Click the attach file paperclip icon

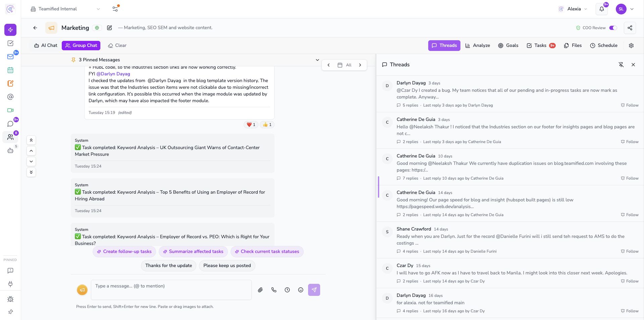[x=260, y=290]
